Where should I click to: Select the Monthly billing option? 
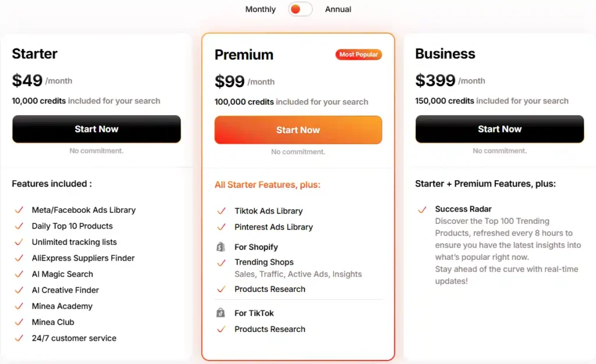260,9
